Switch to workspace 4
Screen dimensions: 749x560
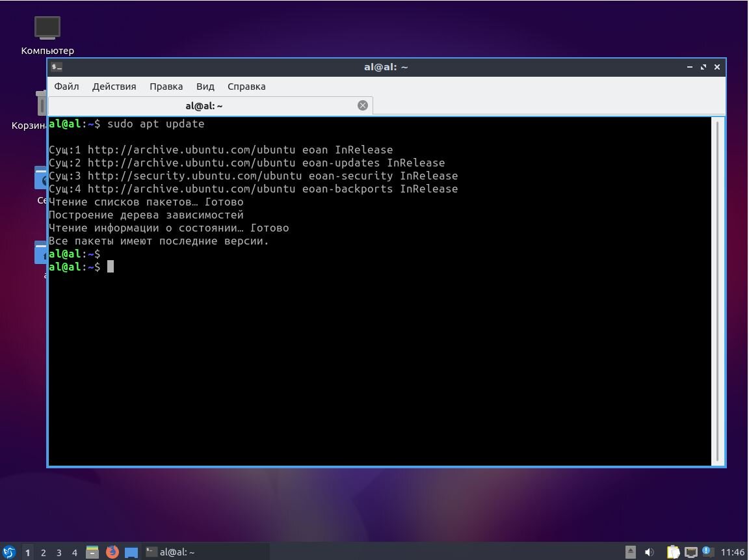pyautogui.click(x=75, y=552)
